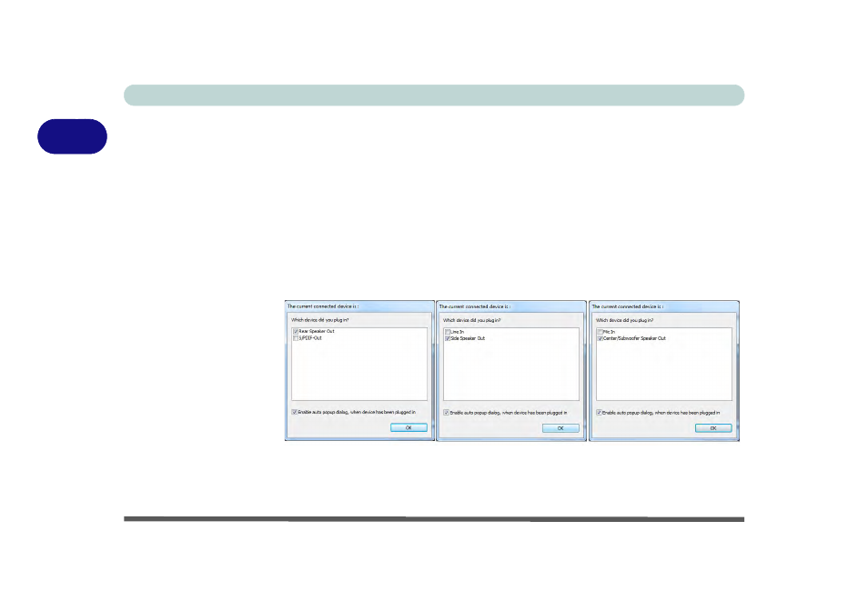Disable auto popup in Center/Subwoofer dialog
The width and height of the screenshot is (868, 611).
tap(599, 413)
